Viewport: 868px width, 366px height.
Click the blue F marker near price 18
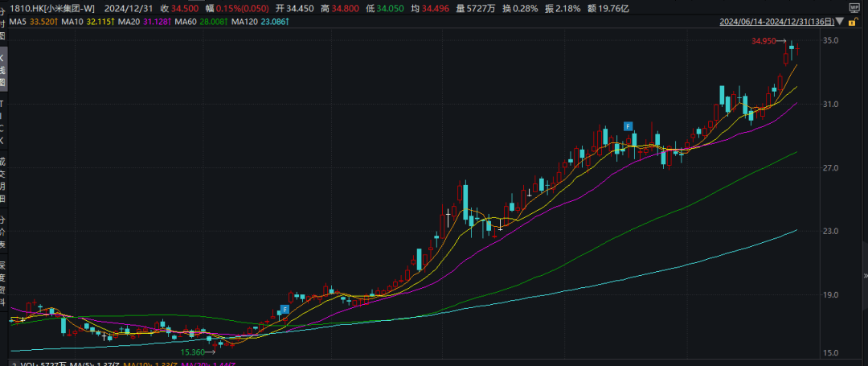[285, 309]
